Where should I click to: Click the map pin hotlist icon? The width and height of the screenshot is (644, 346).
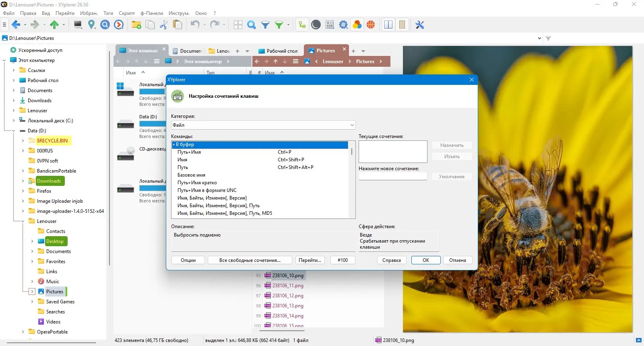tap(92, 25)
